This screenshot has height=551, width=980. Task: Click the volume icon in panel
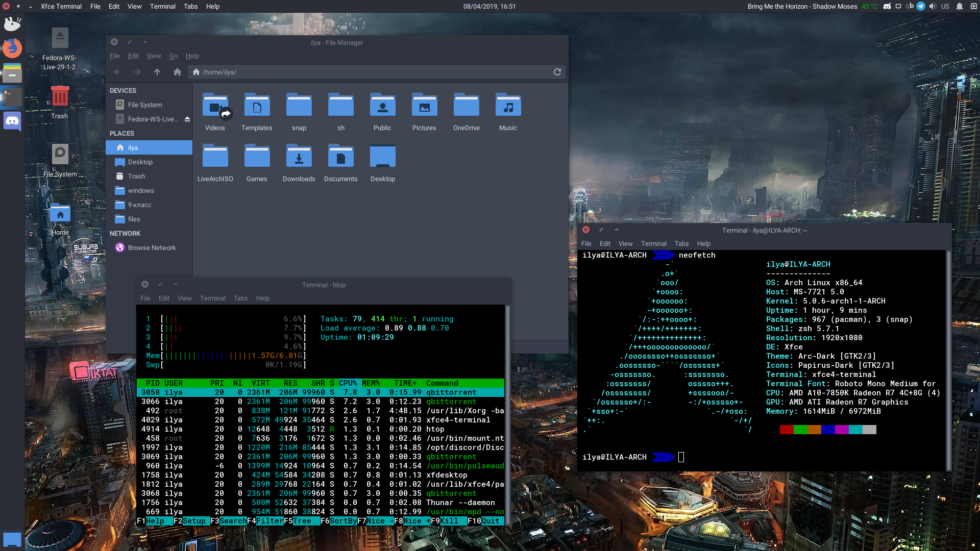[933, 6]
